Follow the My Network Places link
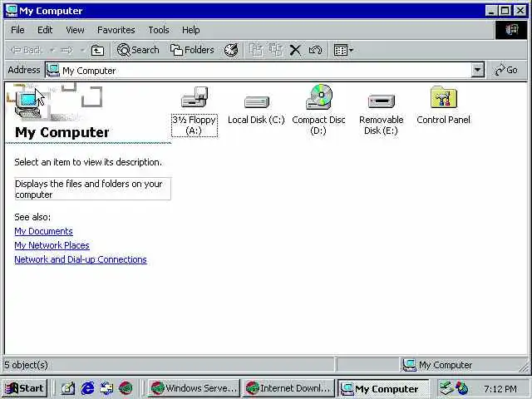 52,245
